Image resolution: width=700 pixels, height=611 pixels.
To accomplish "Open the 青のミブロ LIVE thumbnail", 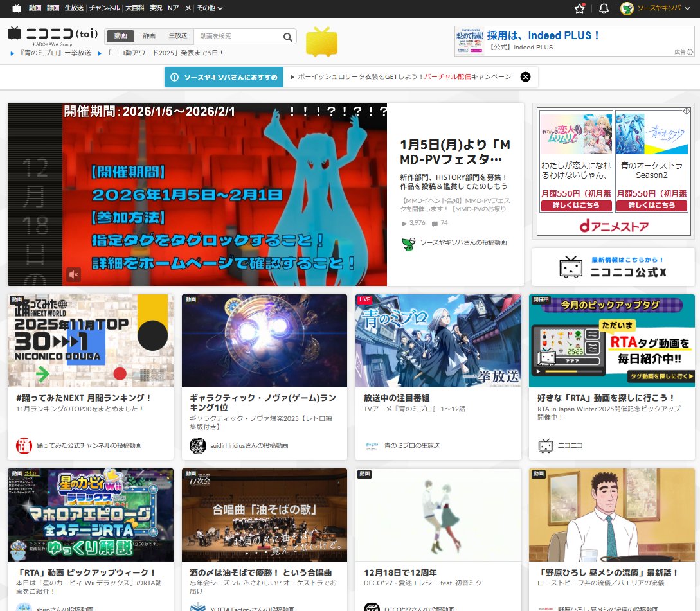I will point(438,341).
